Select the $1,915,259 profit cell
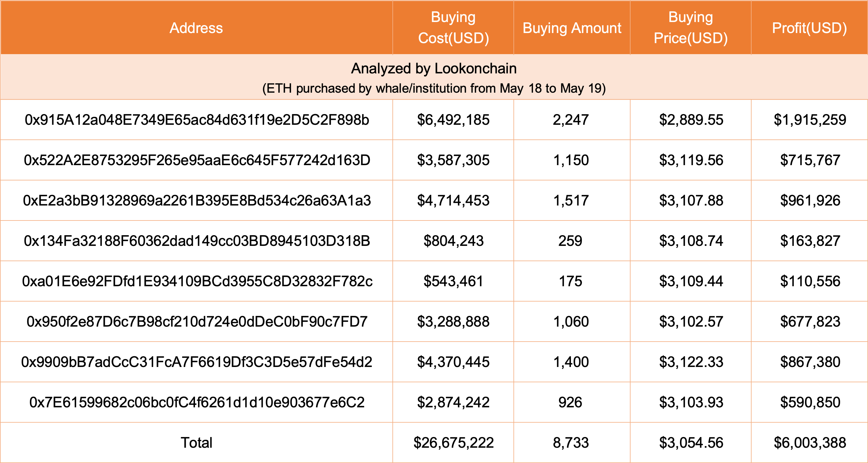This screenshot has width=868, height=463. tap(810, 120)
